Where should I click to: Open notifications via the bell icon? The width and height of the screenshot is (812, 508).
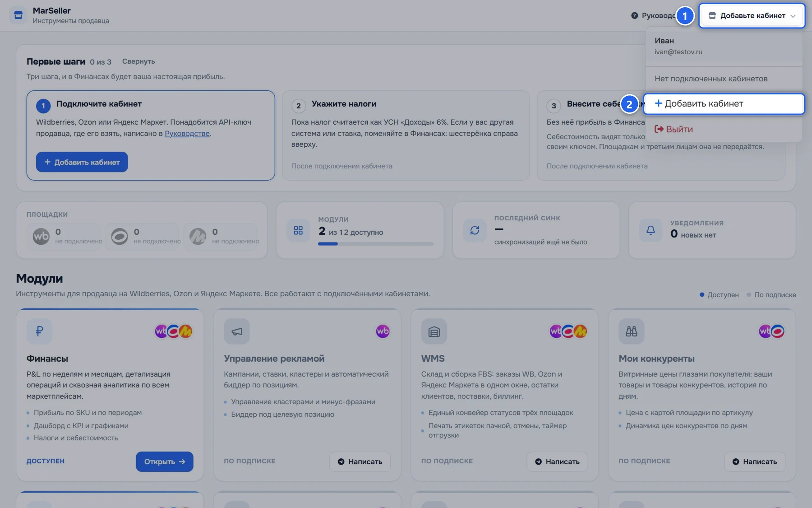click(x=651, y=230)
